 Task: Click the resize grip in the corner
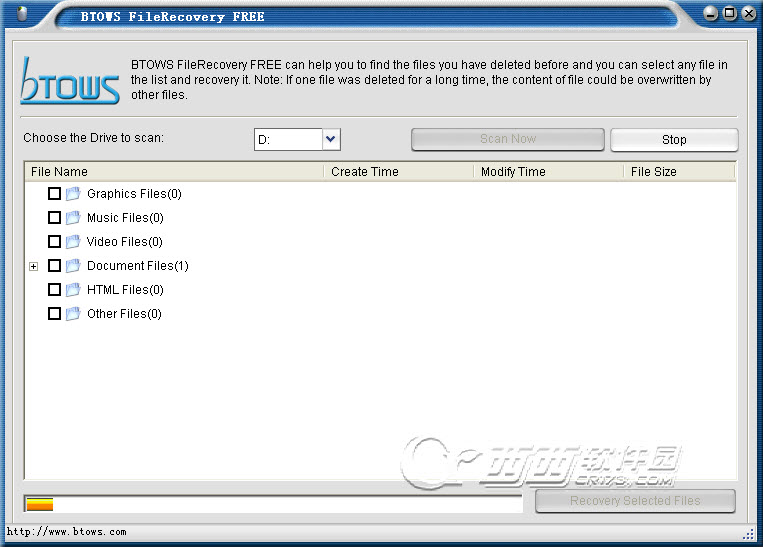click(x=748, y=534)
